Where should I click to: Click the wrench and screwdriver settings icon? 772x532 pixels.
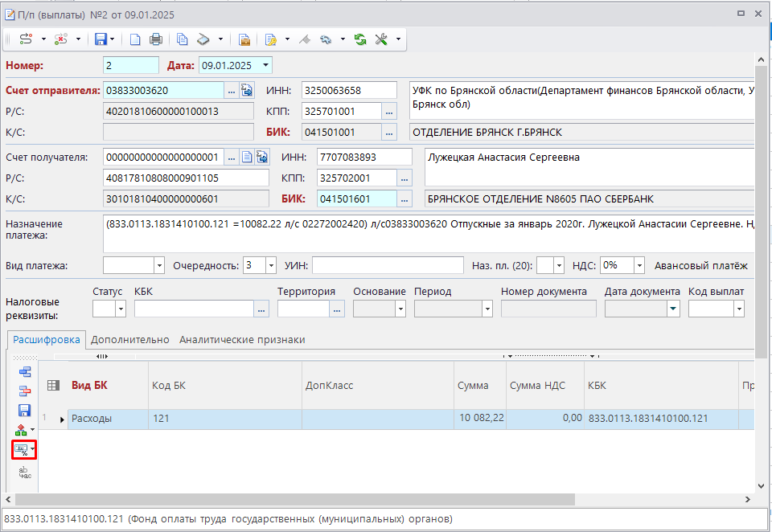(382, 39)
